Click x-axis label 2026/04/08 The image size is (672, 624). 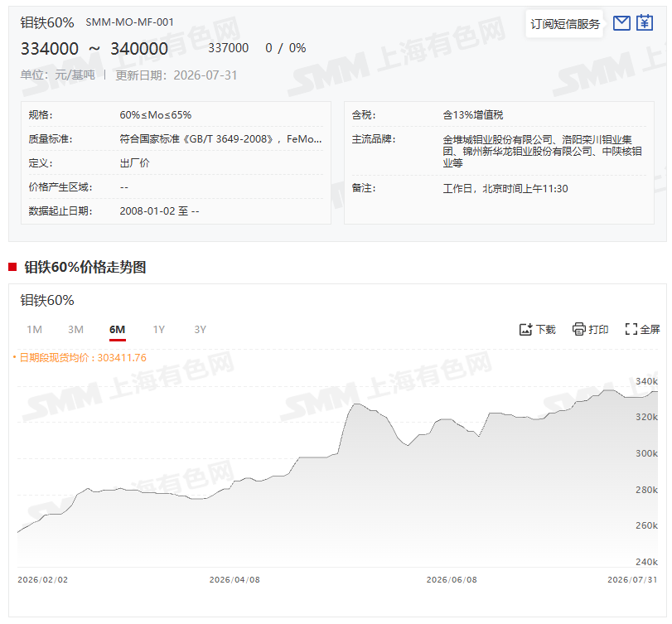pyautogui.click(x=234, y=579)
